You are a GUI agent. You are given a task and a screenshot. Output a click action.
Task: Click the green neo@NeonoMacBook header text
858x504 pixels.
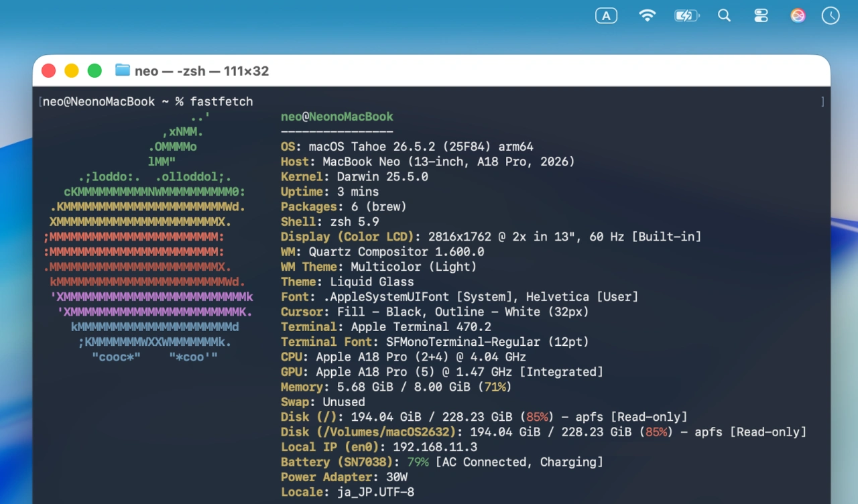[x=337, y=117]
